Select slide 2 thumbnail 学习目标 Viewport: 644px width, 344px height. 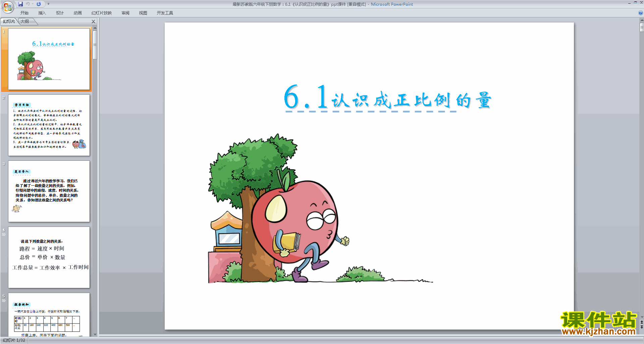click(x=49, y=125)
